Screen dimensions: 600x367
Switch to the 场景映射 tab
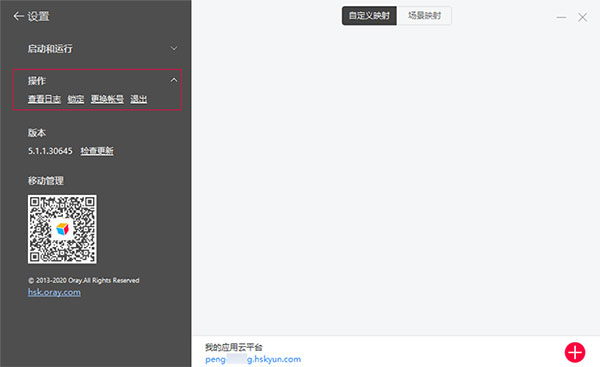[x=424, y=16]
